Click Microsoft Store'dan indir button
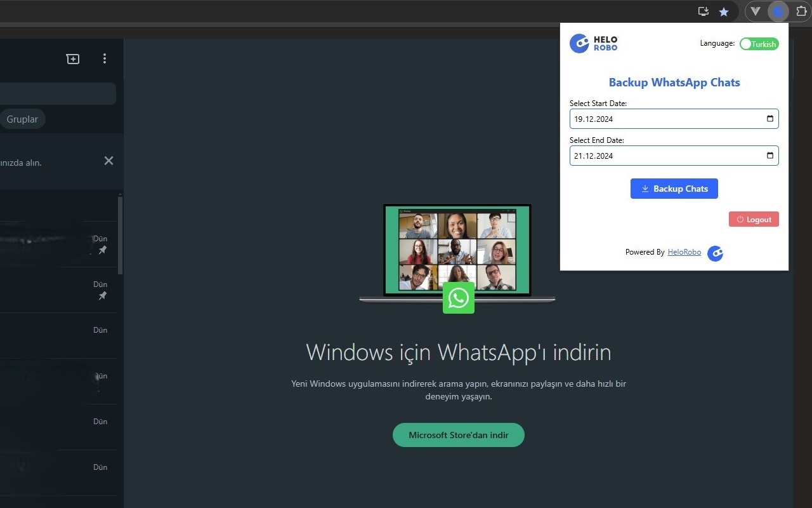This screenshot has width=812, height=508. [458, 435]
